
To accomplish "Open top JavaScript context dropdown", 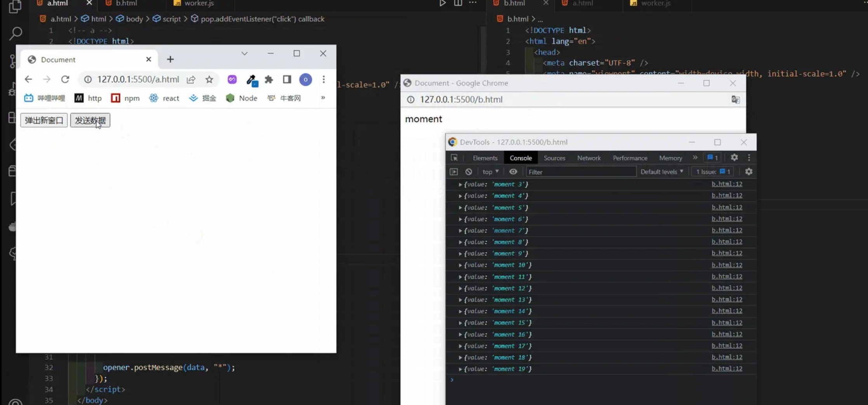I will tap(491, 172).
